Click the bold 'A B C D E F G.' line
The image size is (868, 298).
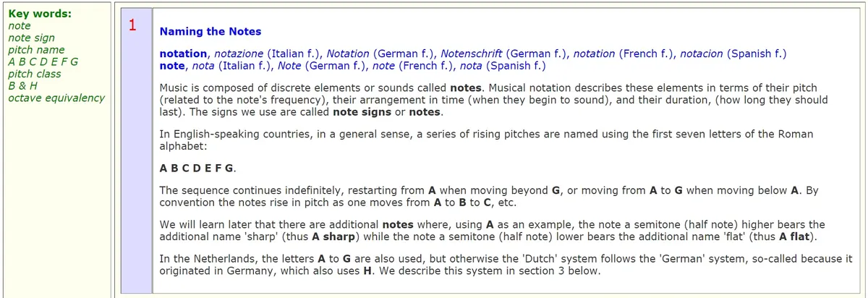coord(198,168)
